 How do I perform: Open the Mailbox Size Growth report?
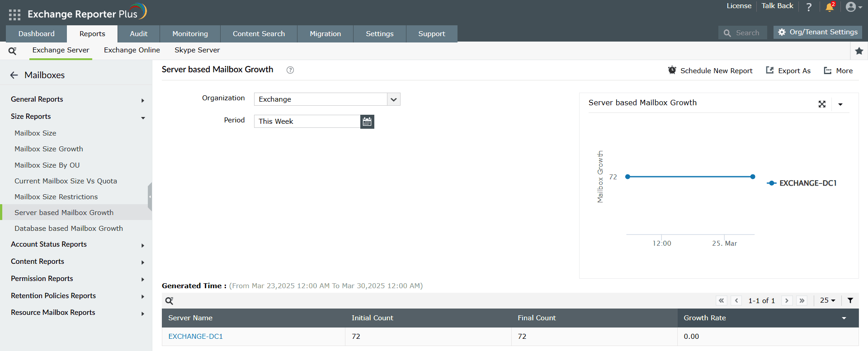point(49,149)
